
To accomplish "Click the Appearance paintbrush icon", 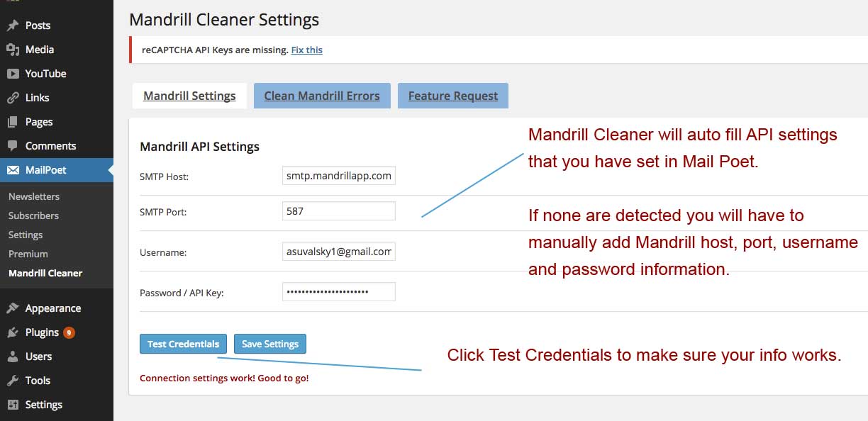I will 13,308.
